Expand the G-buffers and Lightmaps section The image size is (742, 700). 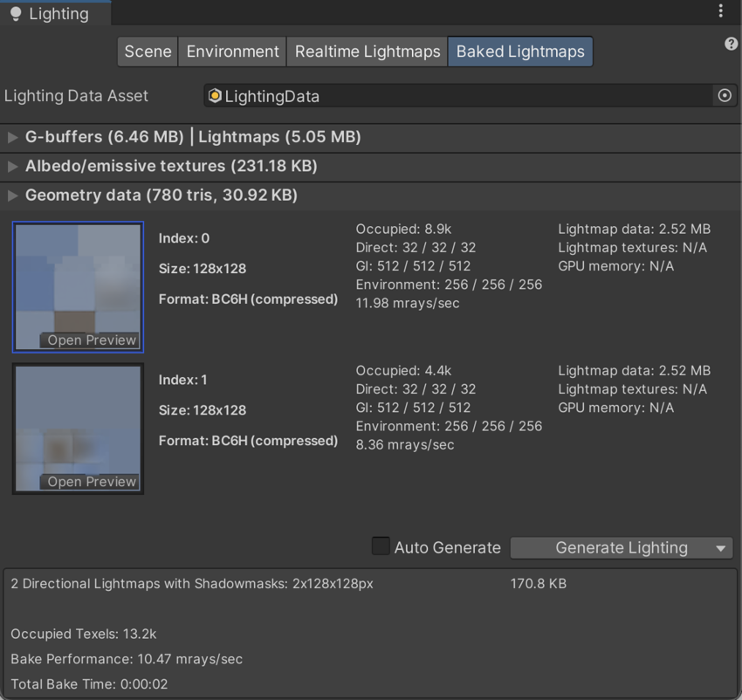12,137
